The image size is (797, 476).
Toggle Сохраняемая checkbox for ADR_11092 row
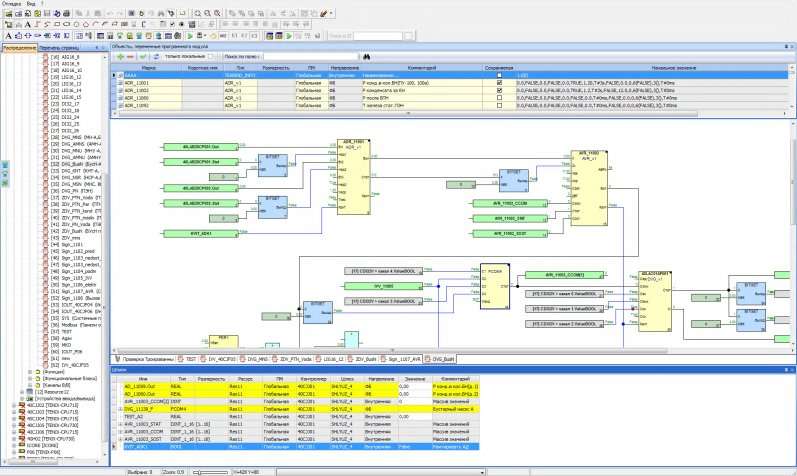pyautogui.click(x=499, y=105)
